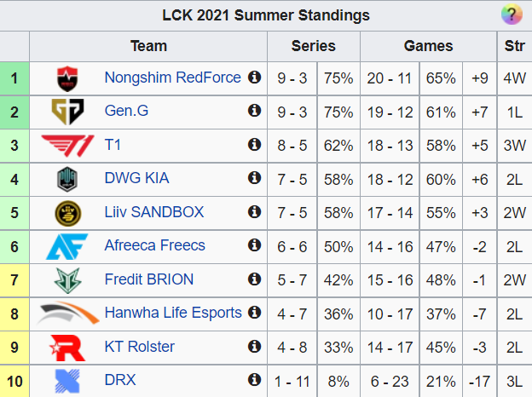This screenshot has height=397, width=532.
Task: Open info icon for Fredit BRION
Action: pyautogui.click(x=254, y=279)
